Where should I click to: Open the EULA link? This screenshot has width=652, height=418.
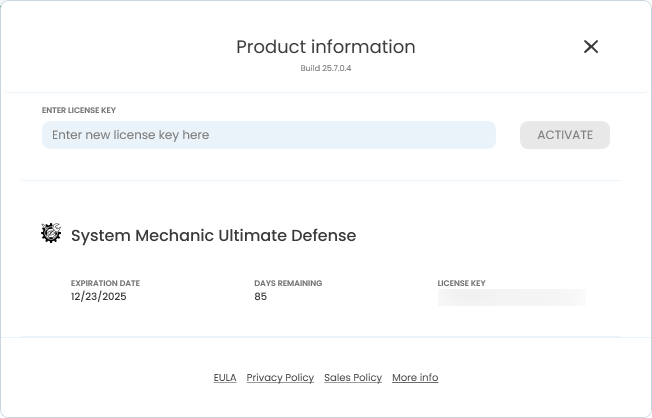pos(224,378)
